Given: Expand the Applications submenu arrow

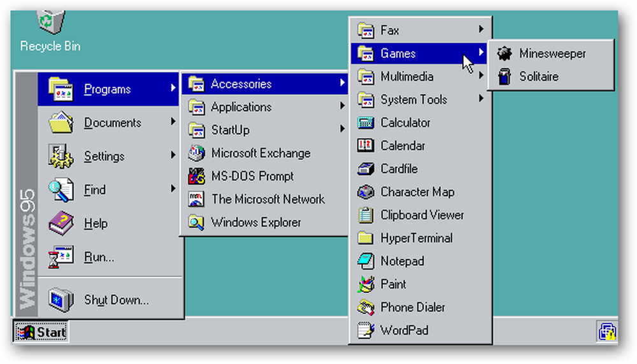Looking at the screenshot, I should tap(343, 106).
